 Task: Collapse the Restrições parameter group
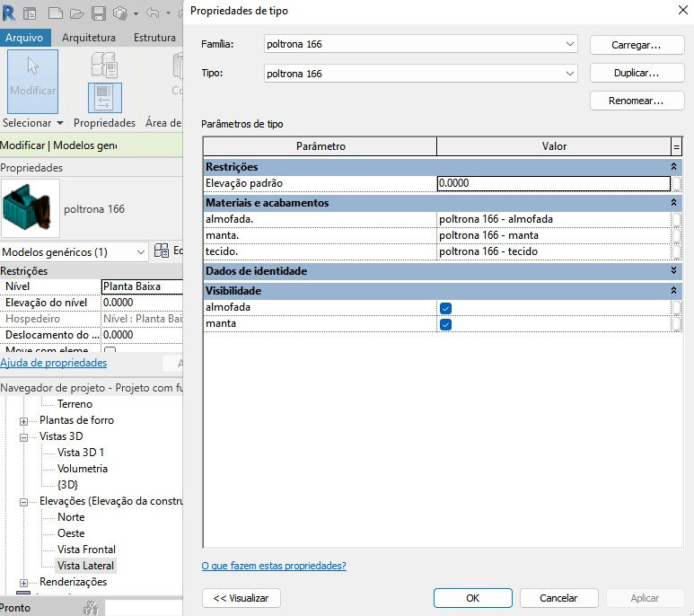coord(673,166)
